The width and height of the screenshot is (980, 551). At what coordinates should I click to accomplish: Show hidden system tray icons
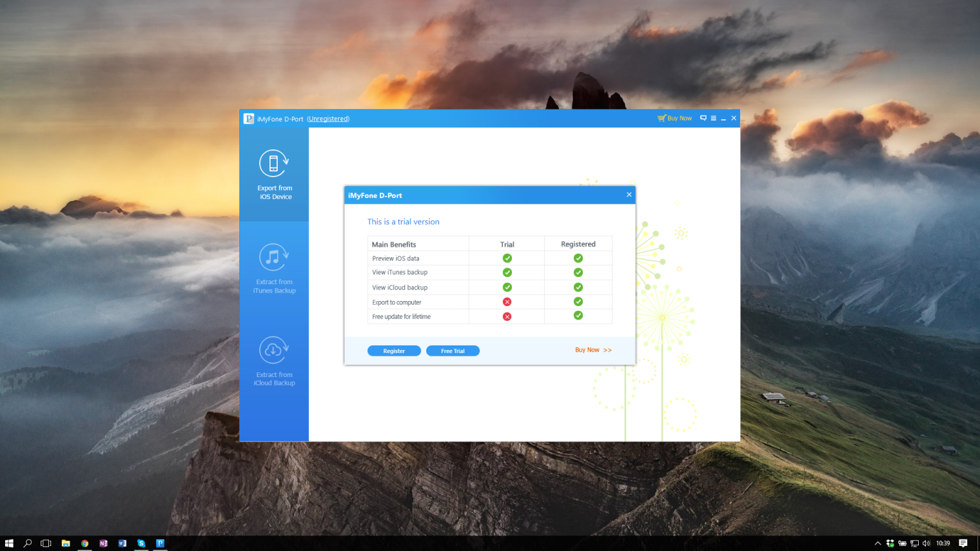(877, 543)
